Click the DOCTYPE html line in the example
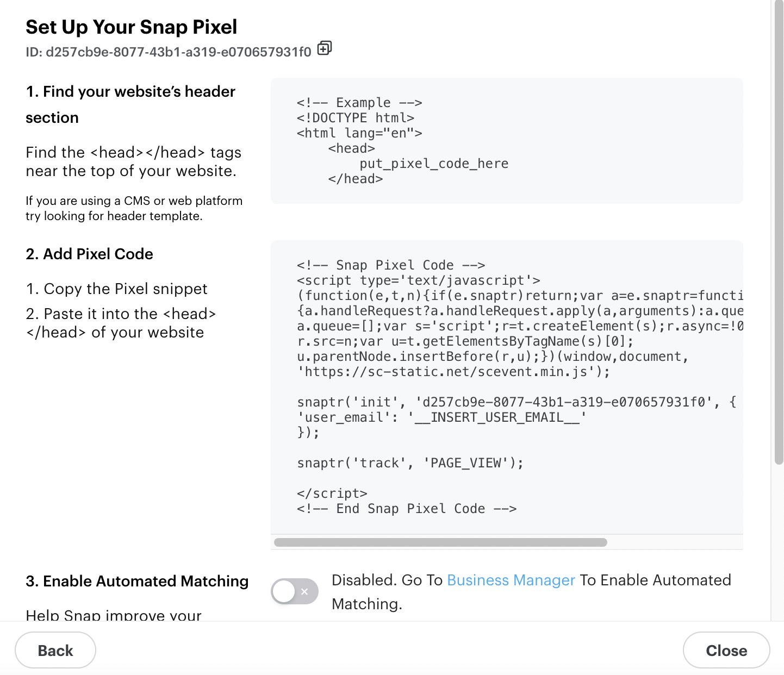Viewport: 784px width, 675px height. click(x=356, y=118)
